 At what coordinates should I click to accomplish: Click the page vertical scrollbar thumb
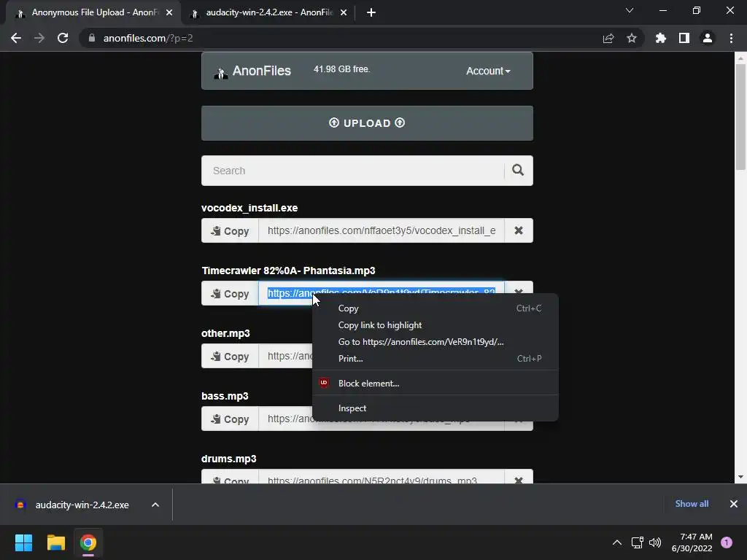740,117
